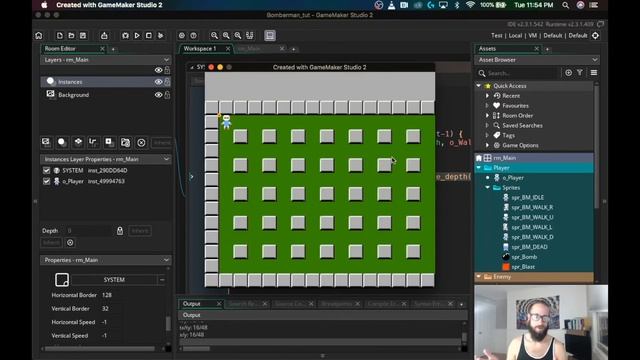This screenshot has width=640, height=360.
Task: Open the asset browser hamburger menu
Action: (594, 73)
